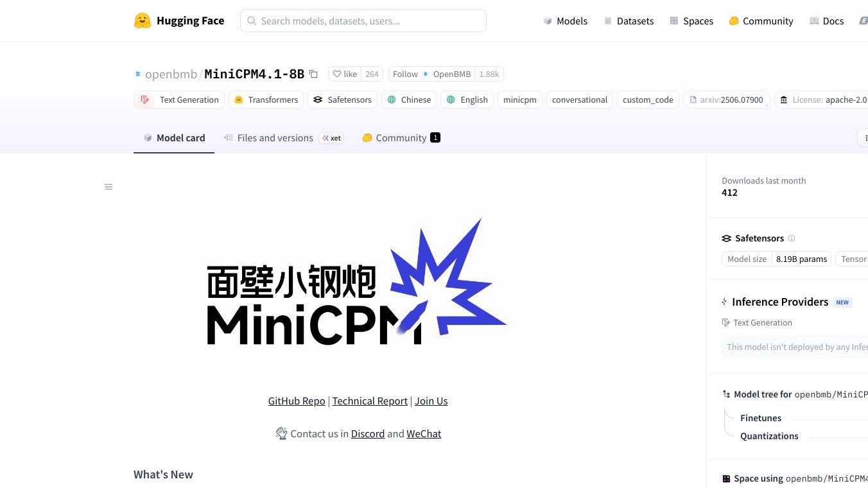Open Datasets in the top navigation
Screen dimensions: 868x488
click(x=629, y=21)
